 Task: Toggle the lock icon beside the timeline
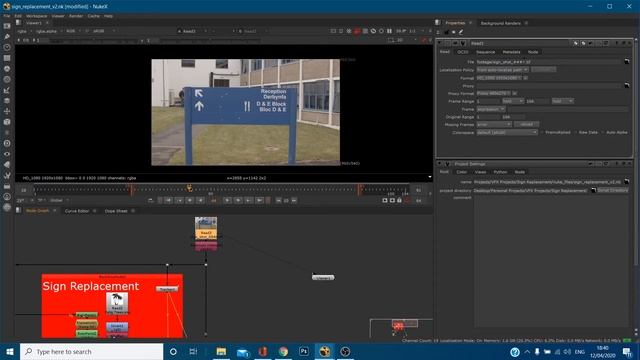pyautogui.click(x=399, y=200)
